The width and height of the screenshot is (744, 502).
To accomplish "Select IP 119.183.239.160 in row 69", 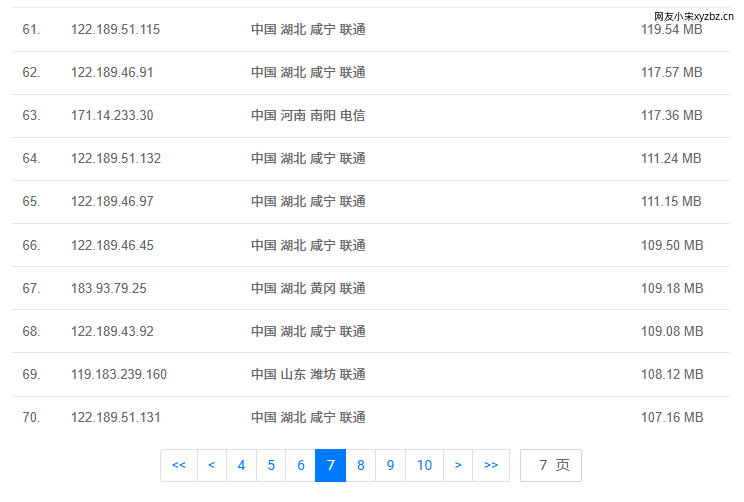I will click(x=119, y=375).
